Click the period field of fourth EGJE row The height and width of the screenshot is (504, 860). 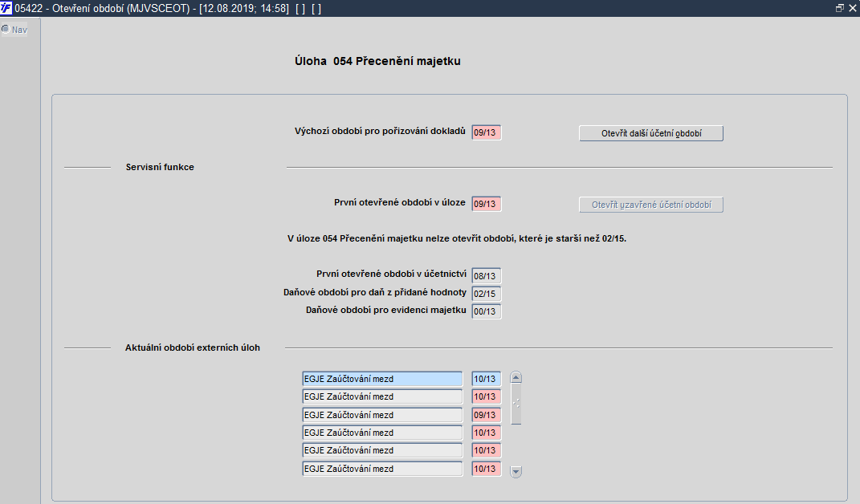487,433
